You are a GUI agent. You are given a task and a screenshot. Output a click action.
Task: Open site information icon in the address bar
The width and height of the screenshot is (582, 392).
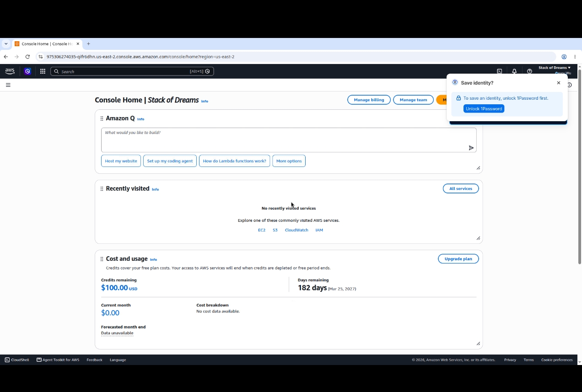[40, 57]
